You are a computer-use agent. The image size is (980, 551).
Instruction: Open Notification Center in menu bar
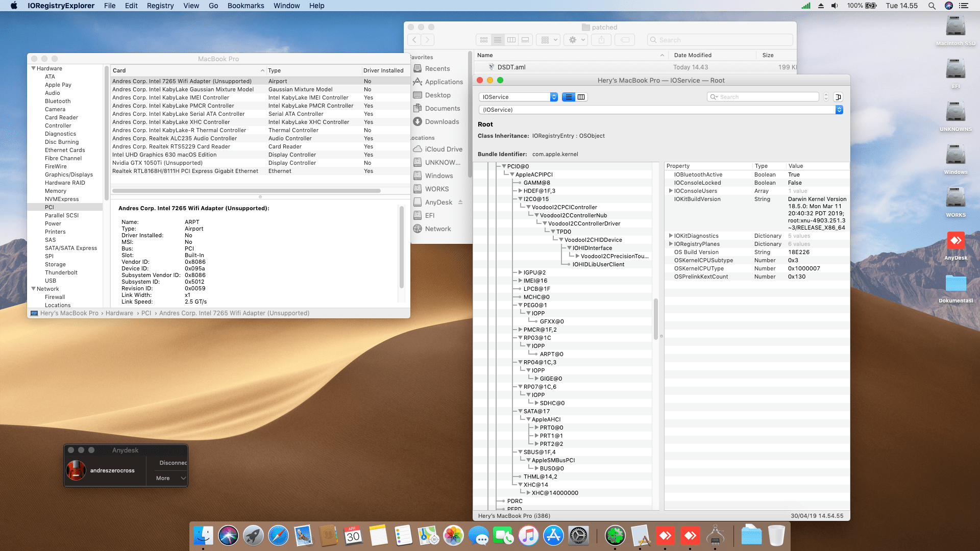click(964, 6)
